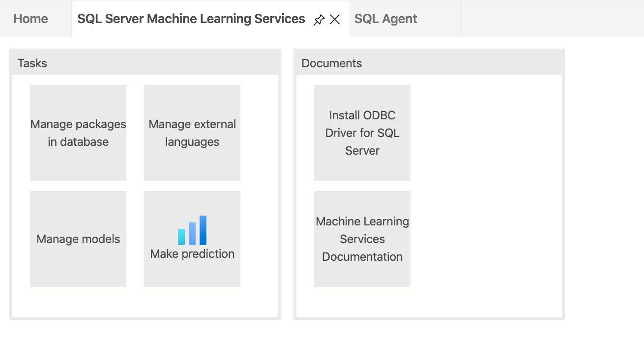Image resolution: width=644 pixels, height=358 pixels.
Task: Click the bar chart icon on Make prediction
Action: (x=192, y=230)
